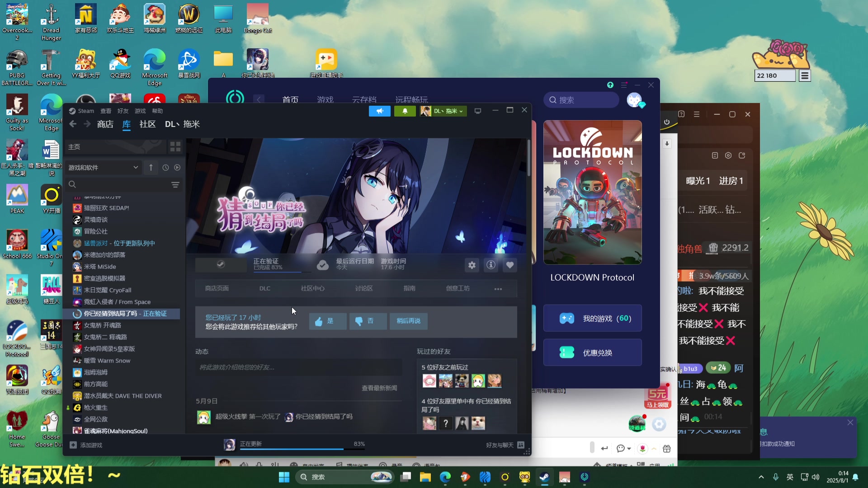Viewport: 868px width, 488px height.
Task: Expand more options ellipsis in game tabs
Action: (x=498, y=289)
